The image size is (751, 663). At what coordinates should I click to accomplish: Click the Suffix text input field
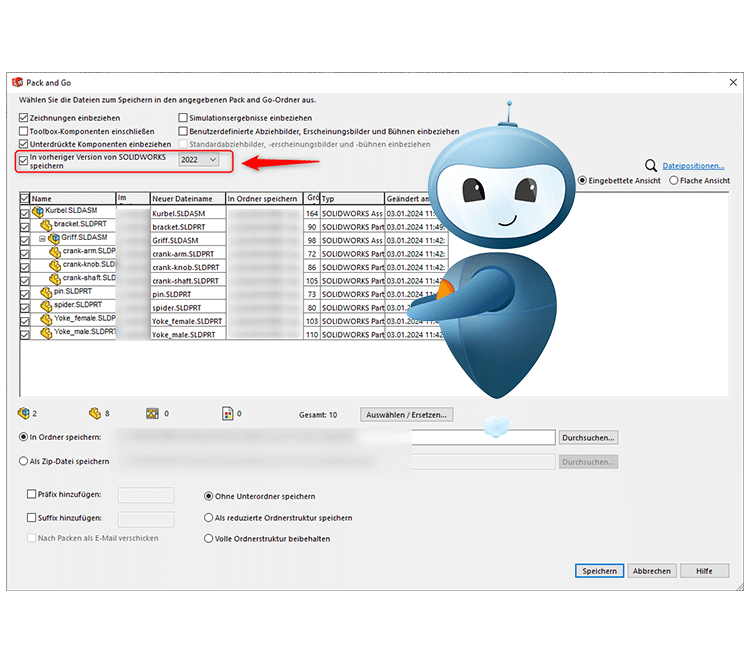[146, 519]
